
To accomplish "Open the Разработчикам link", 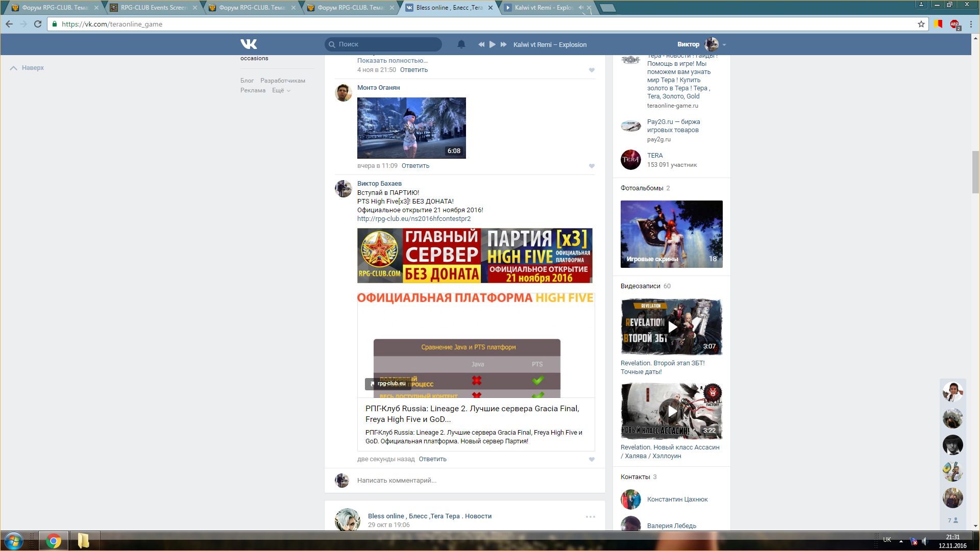I will tap(283, 81).
